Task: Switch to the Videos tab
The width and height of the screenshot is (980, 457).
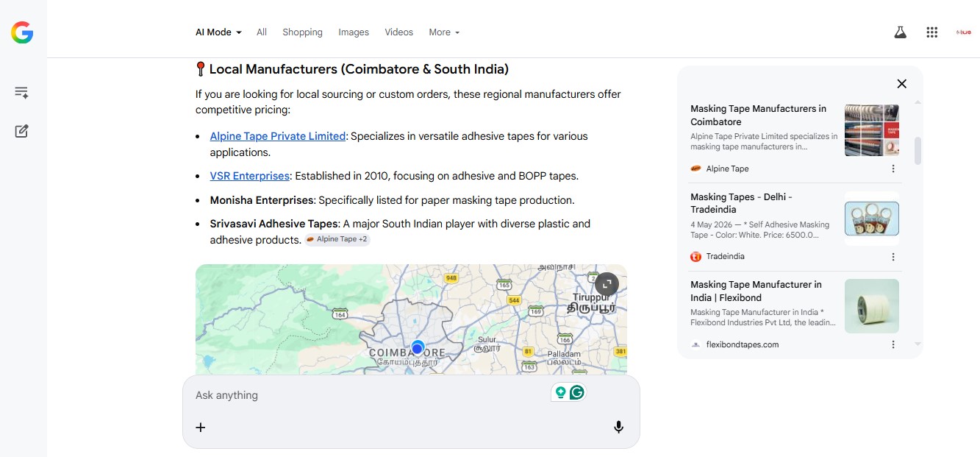Action: coord(399,32)
